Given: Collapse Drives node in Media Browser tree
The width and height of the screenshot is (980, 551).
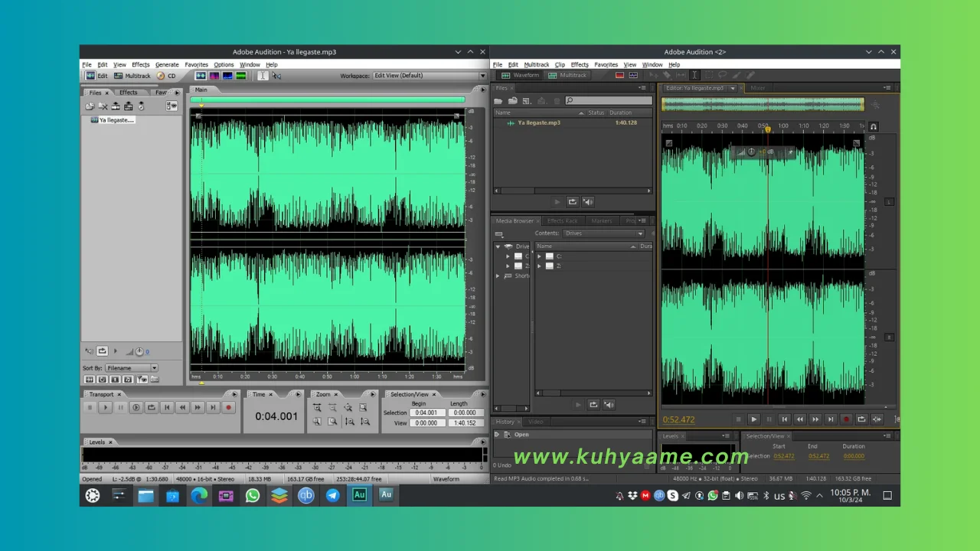Looking at the screenshot, I should click(498, 246).
